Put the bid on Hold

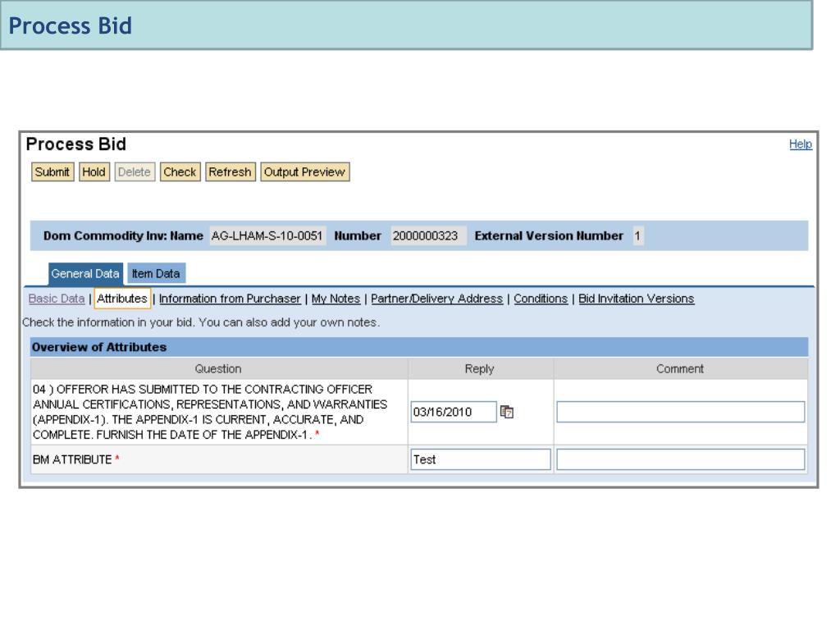[94, 172]
